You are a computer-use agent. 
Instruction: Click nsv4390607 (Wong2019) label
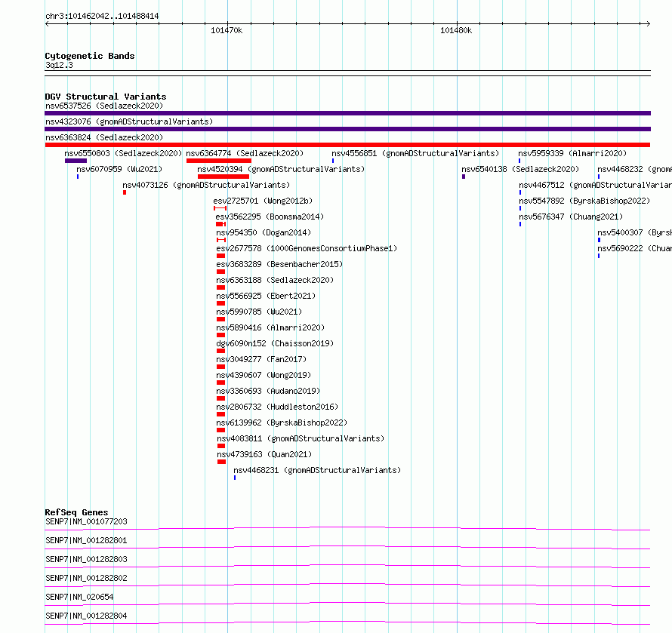[x=264, y=375]
